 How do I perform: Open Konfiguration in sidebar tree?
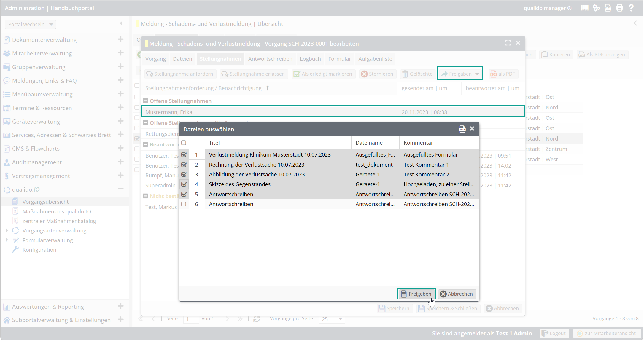[39, 250]
